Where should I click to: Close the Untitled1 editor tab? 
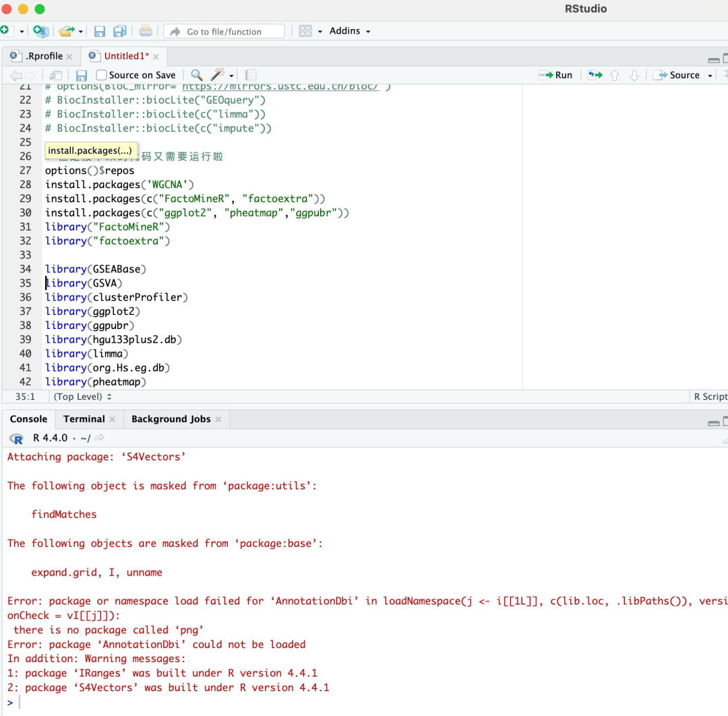click(156, 57)
